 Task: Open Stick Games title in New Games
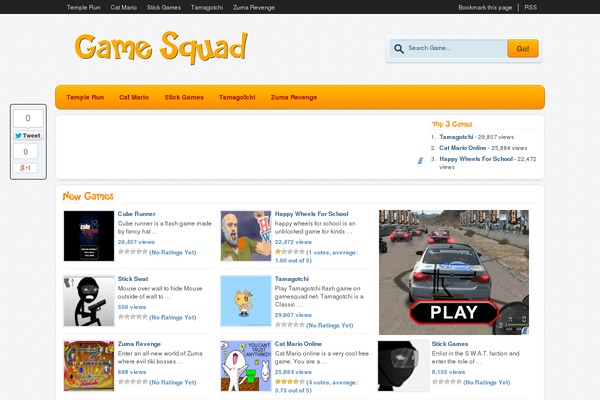pyautogui.click(x=450, y=344)
